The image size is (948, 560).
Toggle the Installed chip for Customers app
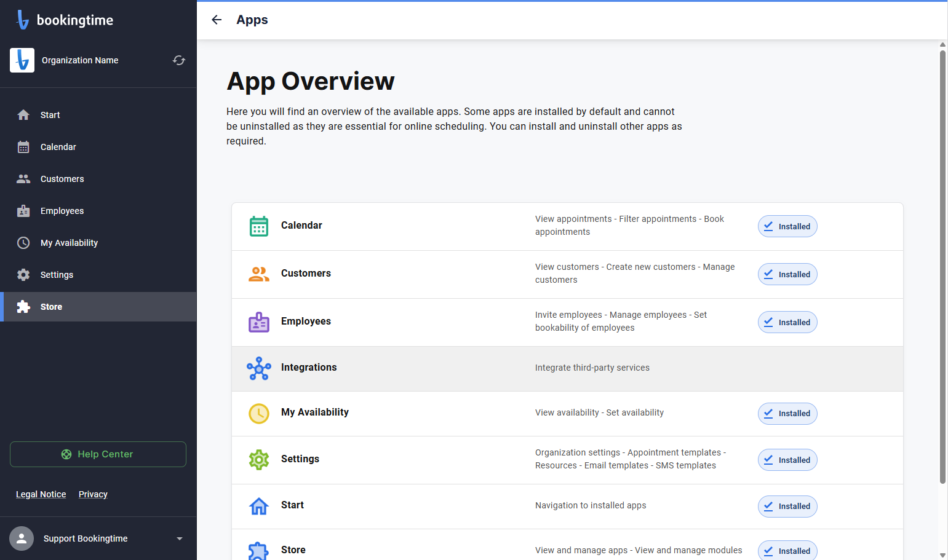click(787, 274)
